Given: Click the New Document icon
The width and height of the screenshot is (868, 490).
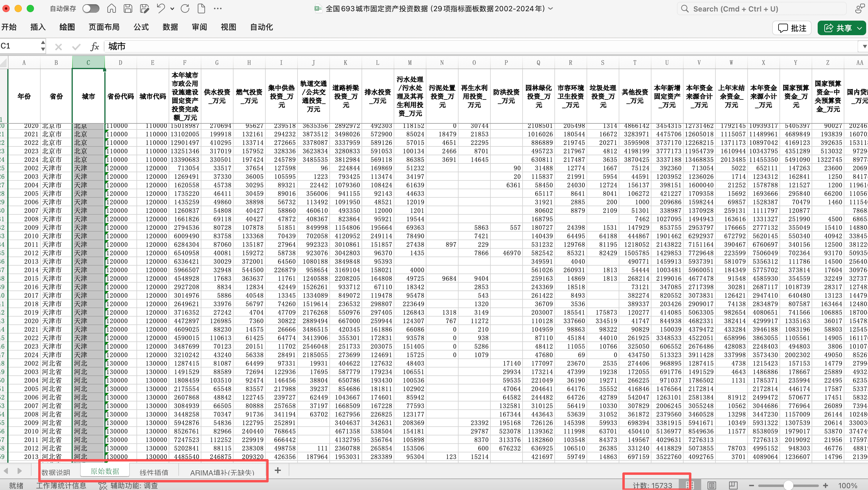Looking at the screenshot, I should click(x=201, y=8).
